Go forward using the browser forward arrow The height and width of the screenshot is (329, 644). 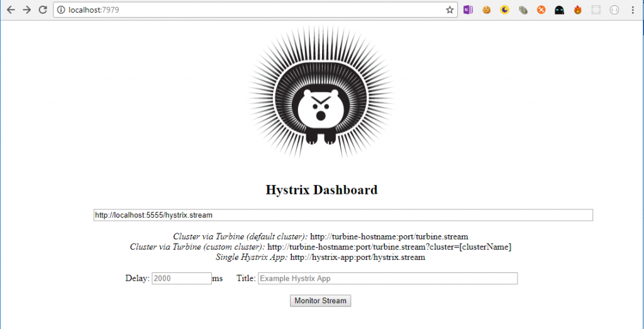point(26,10)
